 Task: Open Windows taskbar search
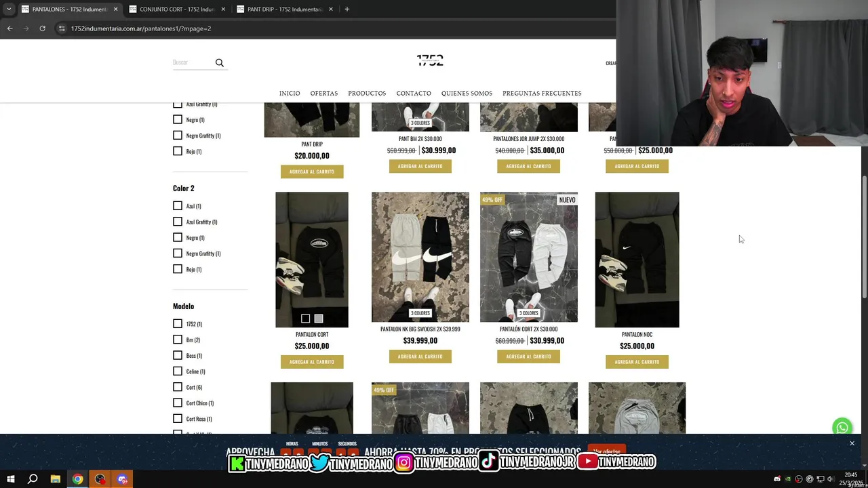click(33, 479)
